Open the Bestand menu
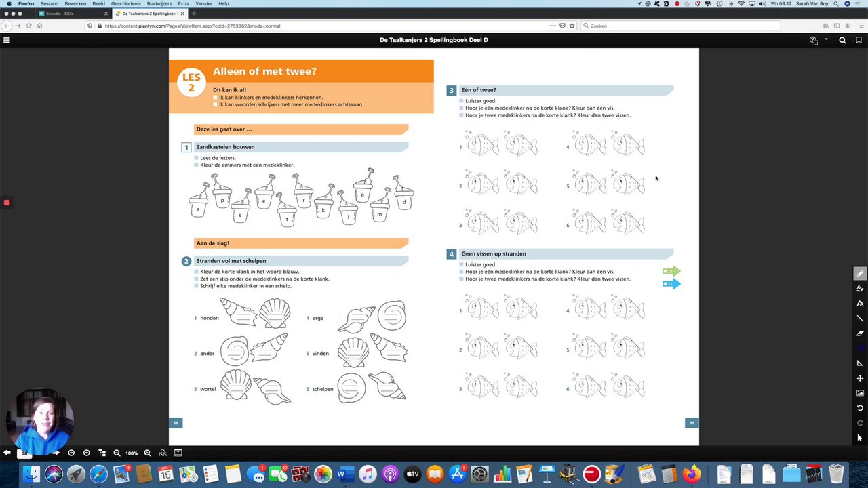Viewport: 868px width, 488px height. (50, 3)
